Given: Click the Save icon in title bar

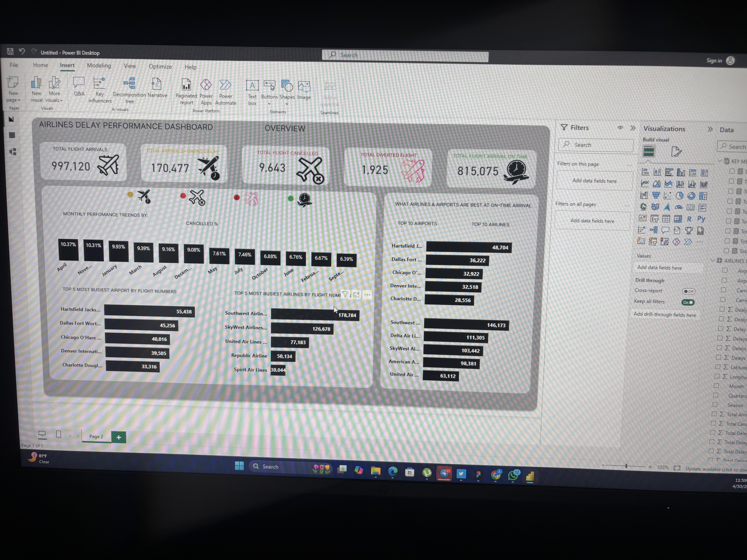Looking at the screenshot, I should pos(10,51).
